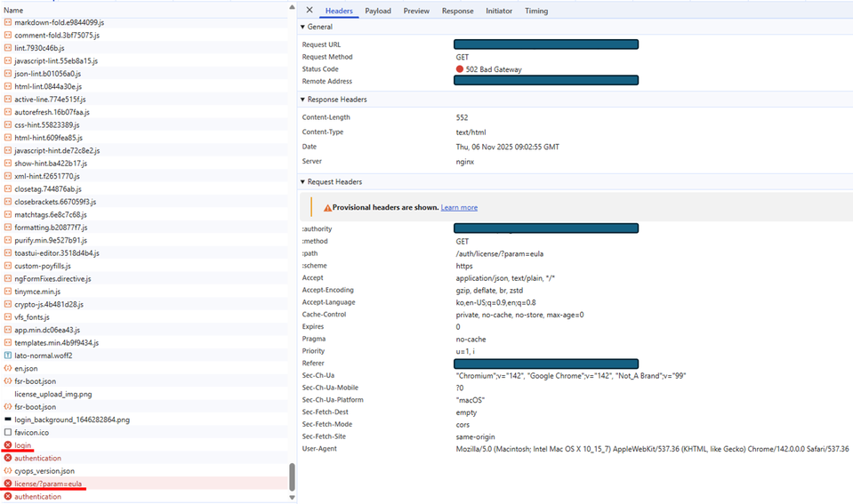Close the request details panel
This screenshot has width=853, height=504.
309,11
